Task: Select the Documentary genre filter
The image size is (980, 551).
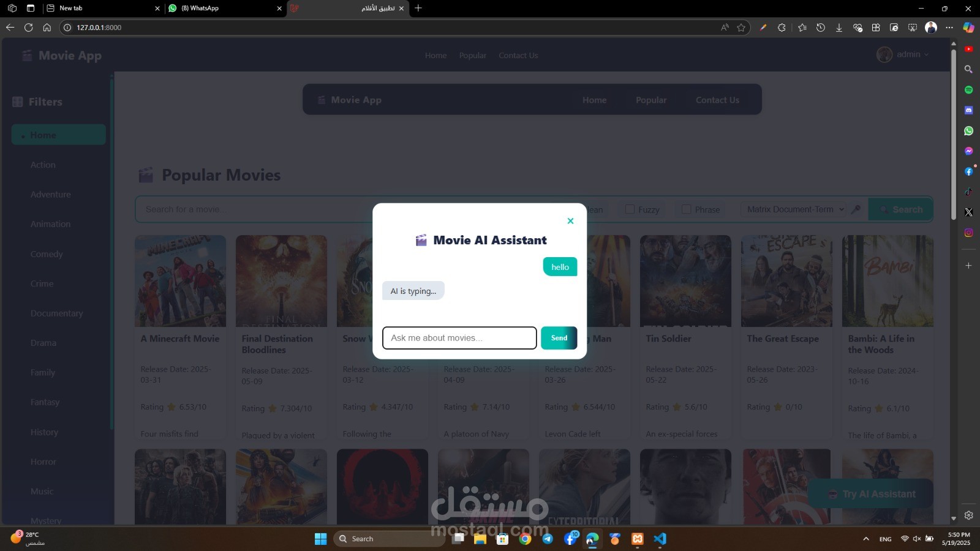Action: click(56, 313)
